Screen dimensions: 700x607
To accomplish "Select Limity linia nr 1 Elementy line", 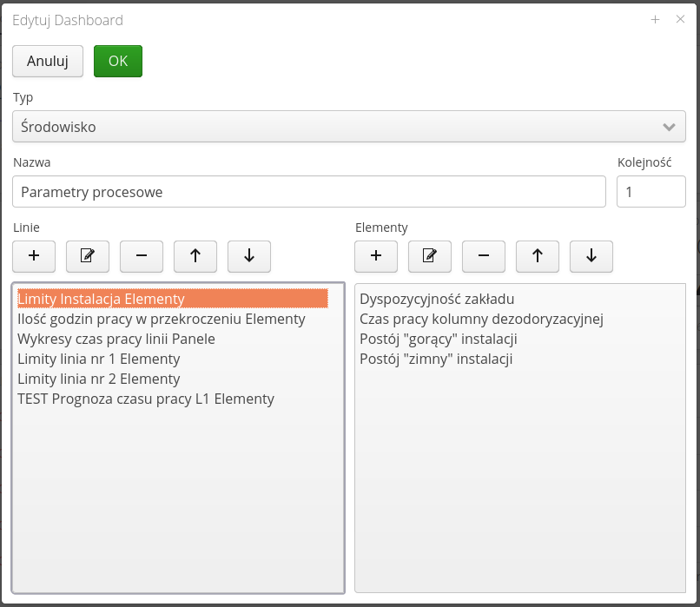I will click(99, 359).
